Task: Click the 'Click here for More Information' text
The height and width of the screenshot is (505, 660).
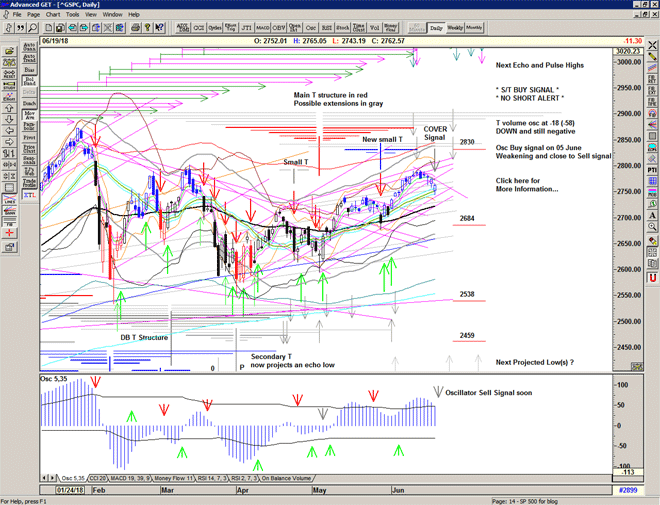Action: (x=527, y=185)
